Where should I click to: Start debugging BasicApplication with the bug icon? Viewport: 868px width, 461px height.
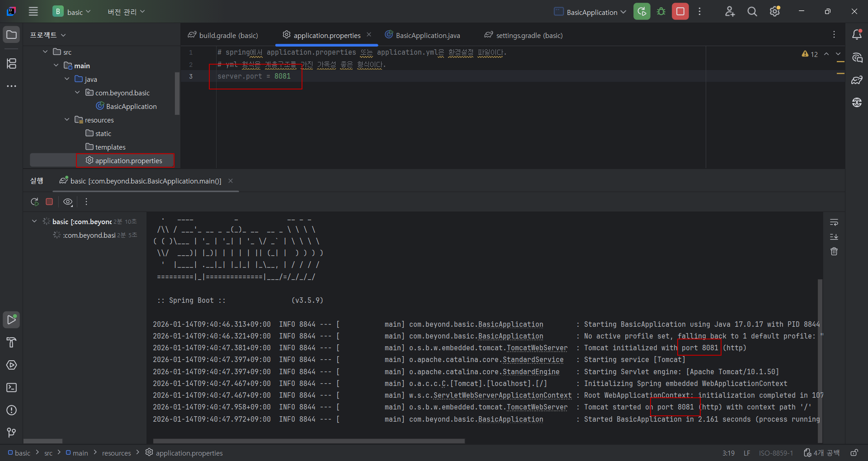[661, 12]
